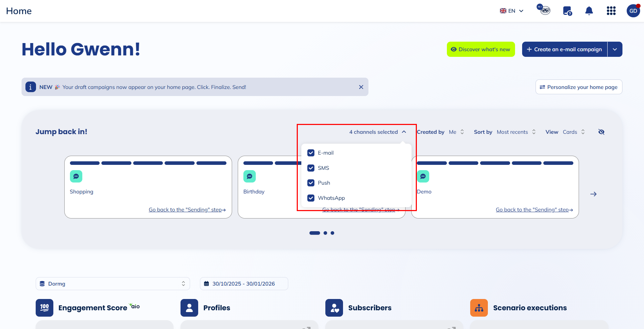Uncheck the WhatsApp channel checkbox
644x329 pixels.
[x=311, y=198]
